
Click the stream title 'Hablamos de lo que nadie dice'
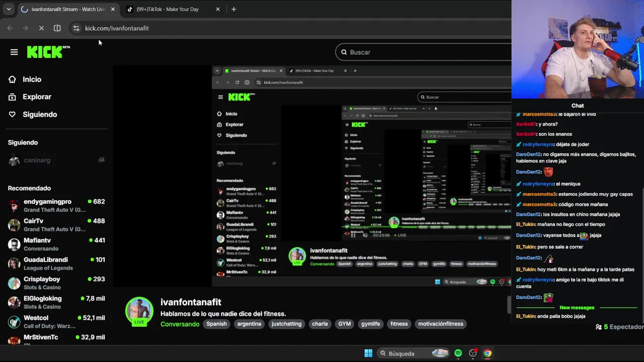point(223,314)
